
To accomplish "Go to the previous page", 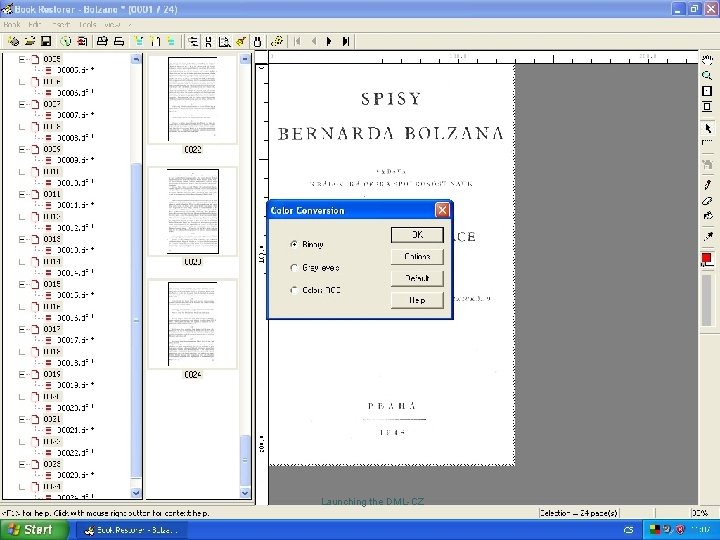I will [x=314, y=42].
